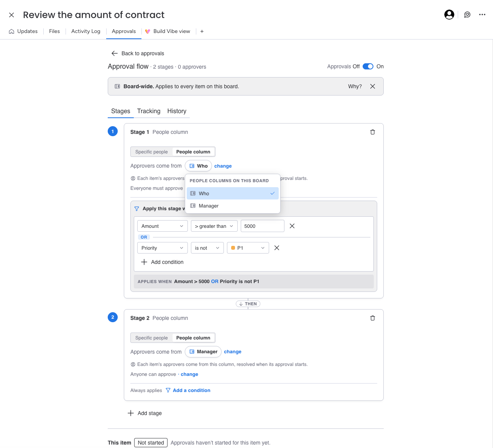Click the filter icon next to Add a condition
Image resolution: width=493 pixels, height=448 pixels.
pos(168,390)
